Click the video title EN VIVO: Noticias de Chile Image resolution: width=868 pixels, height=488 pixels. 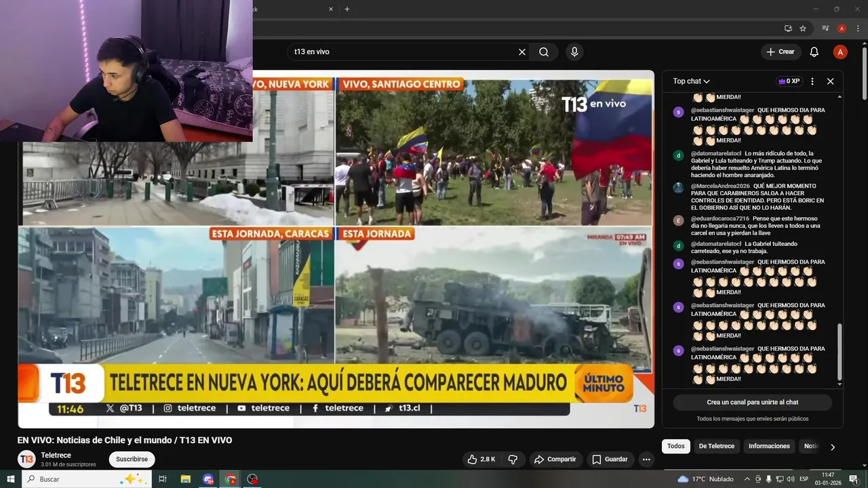[125, 441]
